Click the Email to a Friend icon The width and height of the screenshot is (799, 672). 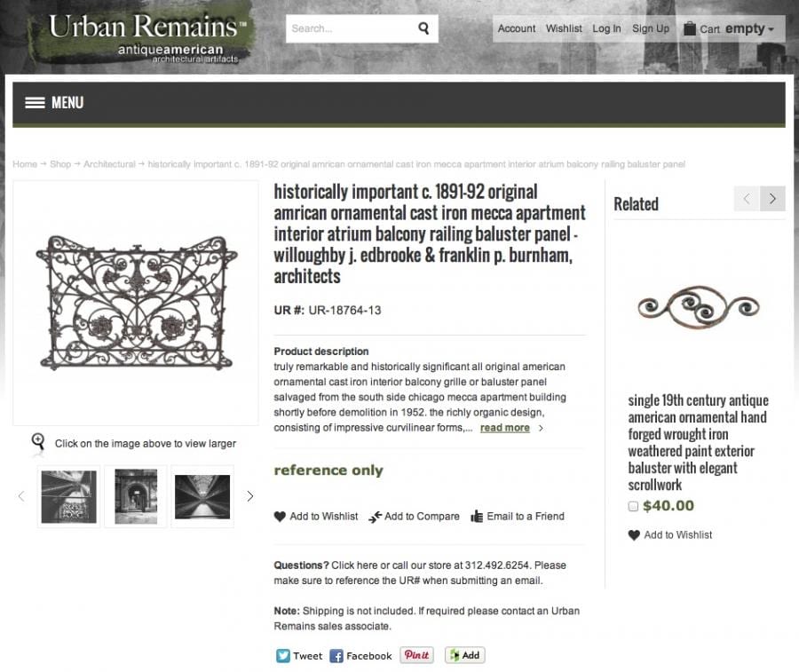477,516
